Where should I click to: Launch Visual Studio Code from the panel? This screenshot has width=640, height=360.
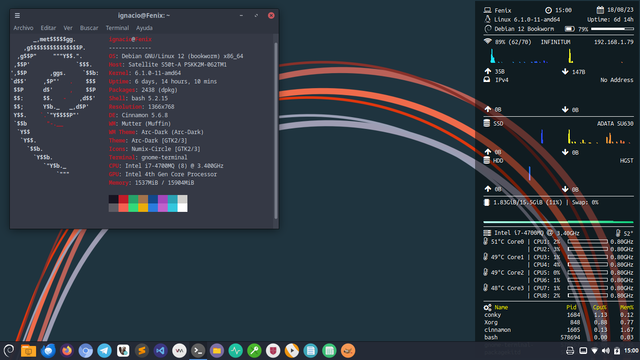(x=160, y=351)
